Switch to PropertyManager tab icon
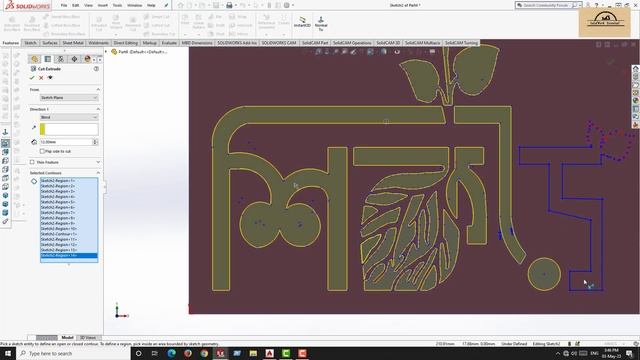 [47, 59]
